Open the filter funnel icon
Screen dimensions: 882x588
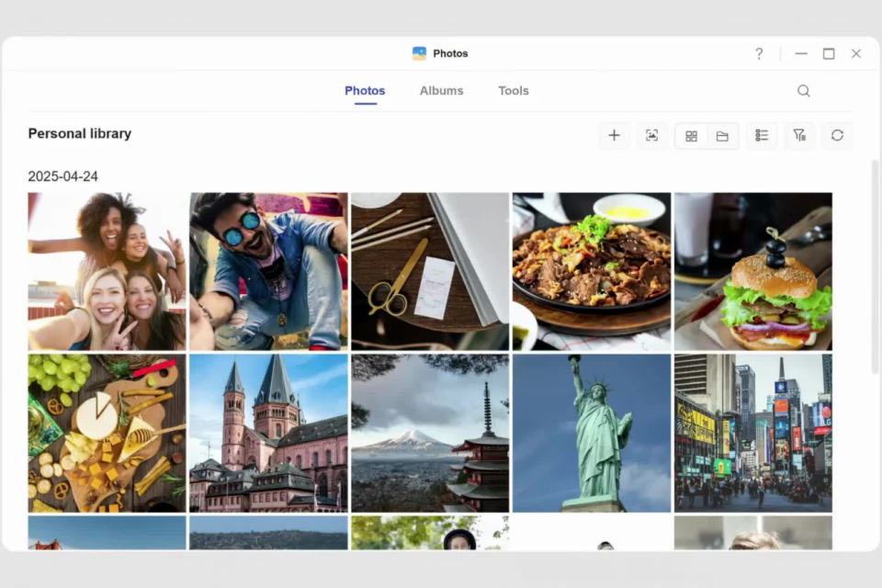799,136
